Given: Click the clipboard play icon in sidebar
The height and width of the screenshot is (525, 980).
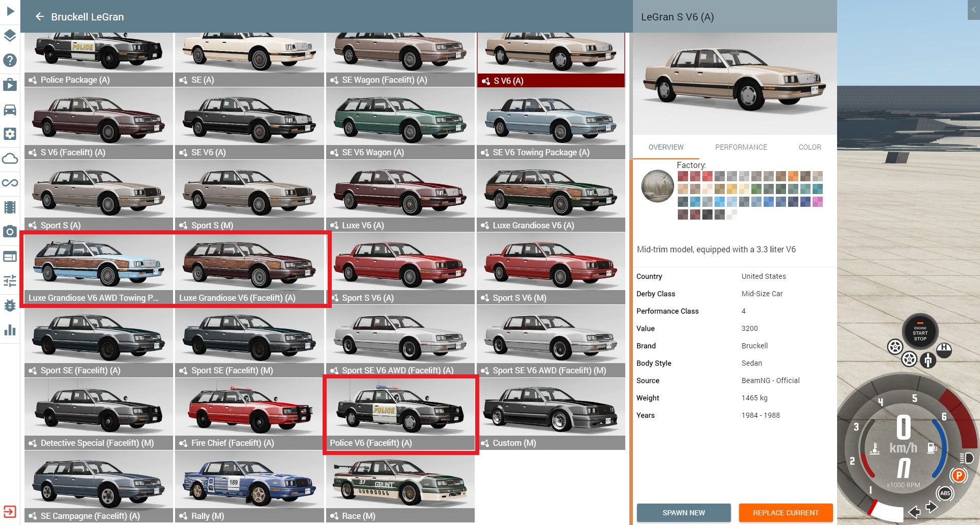Looking at the screenshot, I should point(10,85).
